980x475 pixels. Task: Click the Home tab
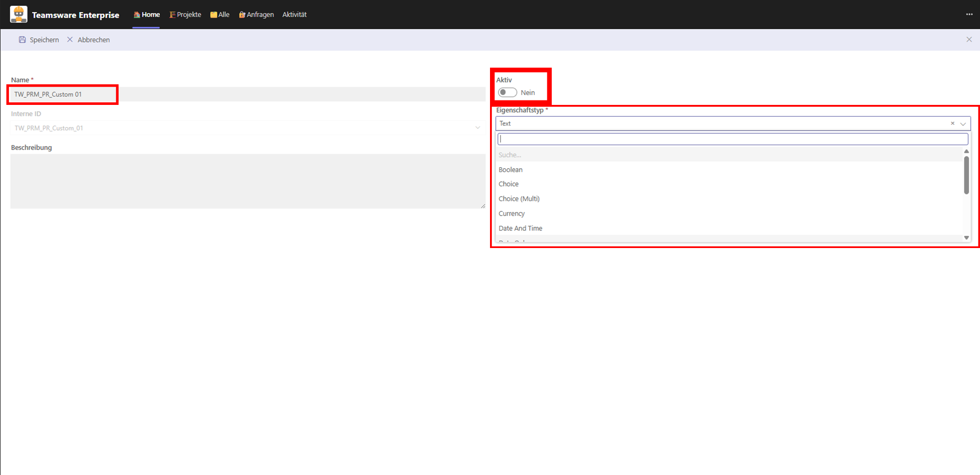coord(147,15)
